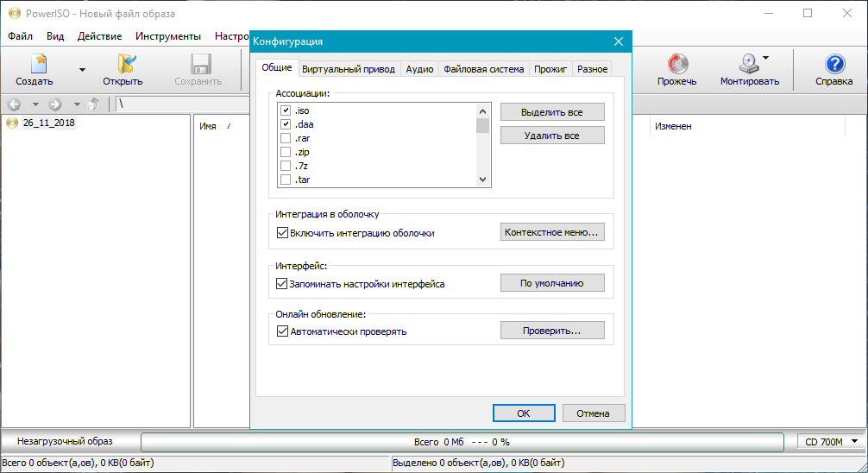Click the Монтировать (Mount) drive icon

click(747, 65)
